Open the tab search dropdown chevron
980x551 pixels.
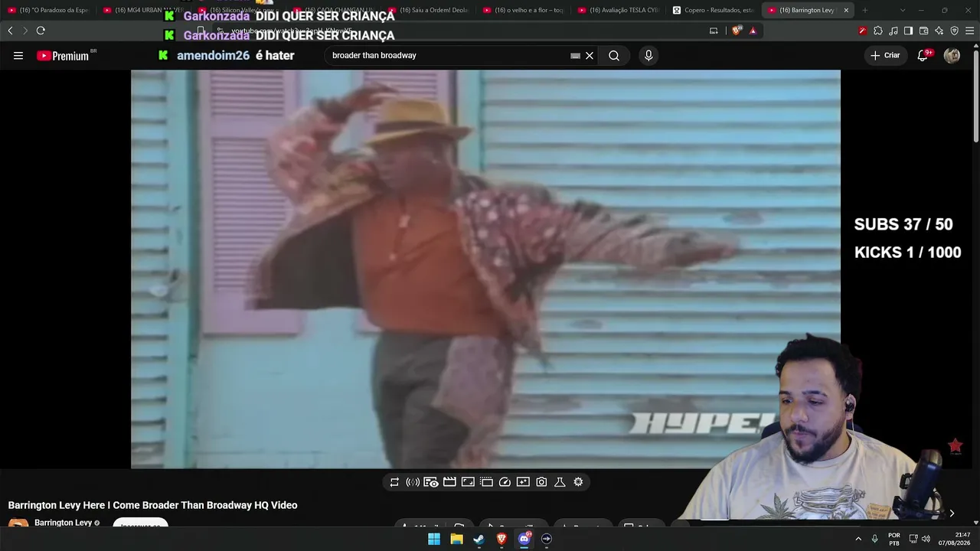click(902, 10)
